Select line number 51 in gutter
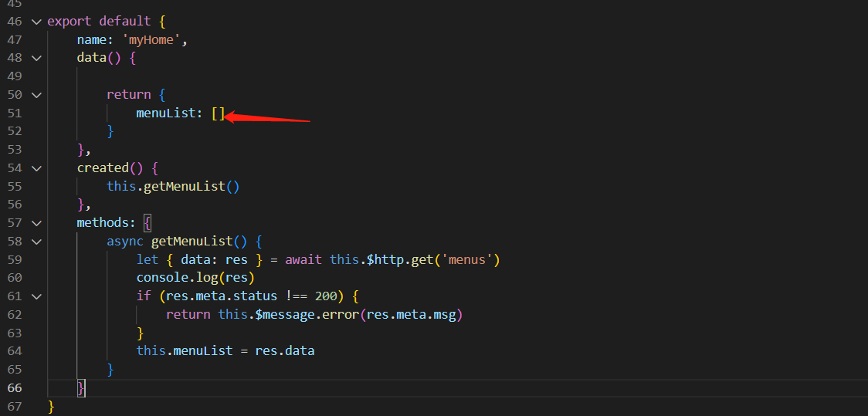Screen dimensions: 868x416 15,113
